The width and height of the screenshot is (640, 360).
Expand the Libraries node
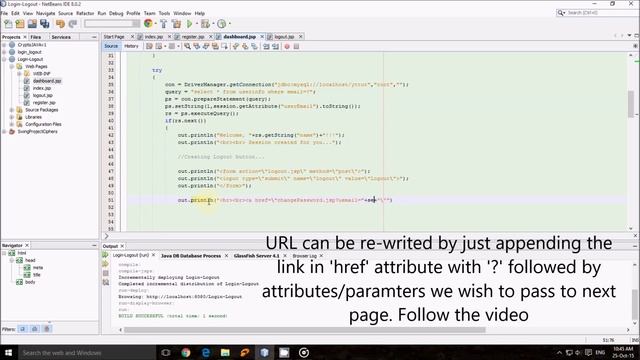[12, 117]
